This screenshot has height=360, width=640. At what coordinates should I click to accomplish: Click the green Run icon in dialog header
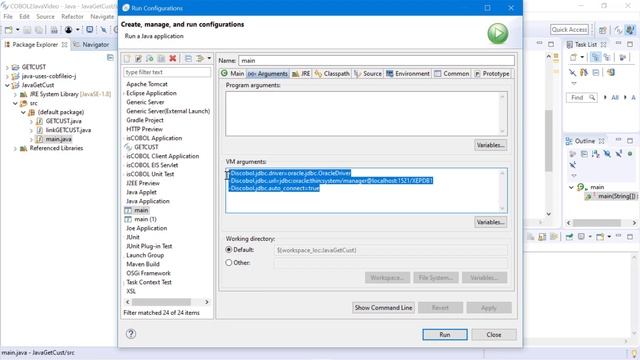click(498, 33)
